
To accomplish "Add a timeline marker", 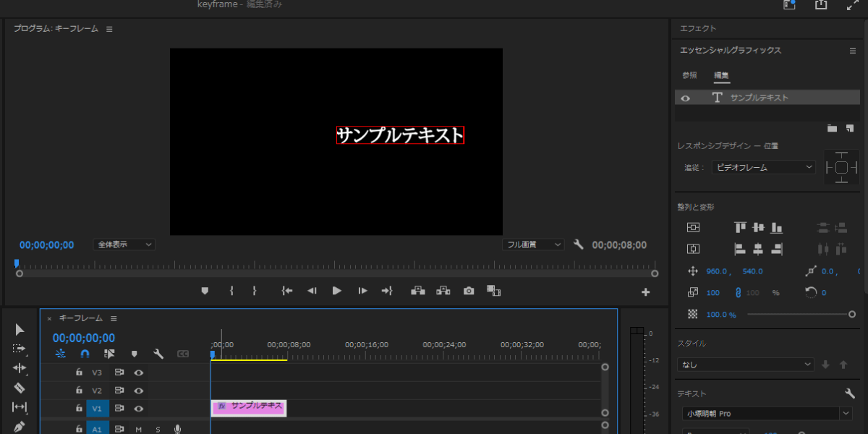I will click(x=134, y=354).
